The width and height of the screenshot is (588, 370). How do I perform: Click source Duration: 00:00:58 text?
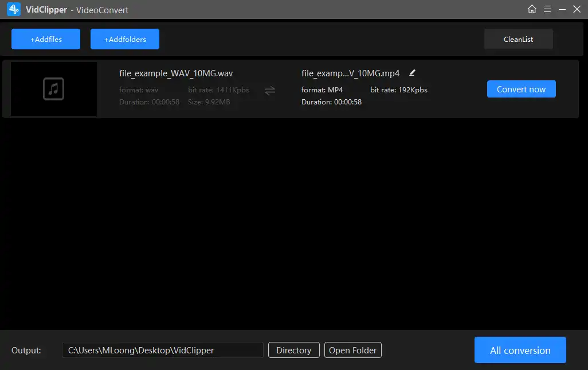tap(149, 102)
